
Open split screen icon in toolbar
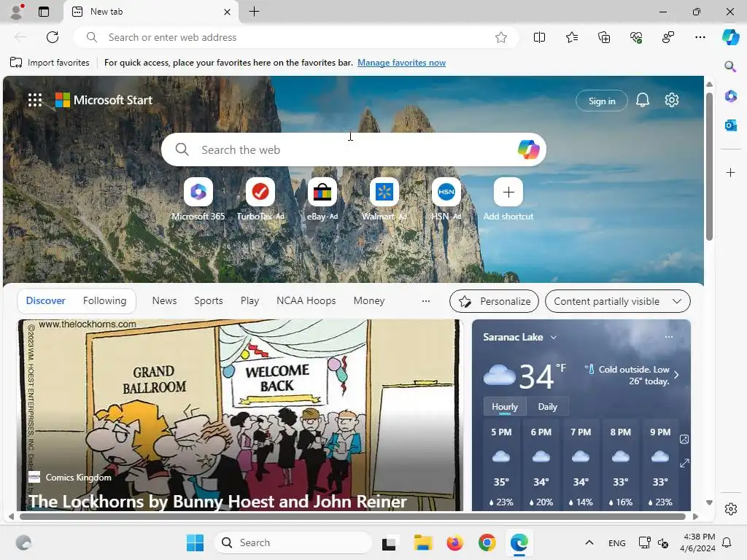[x=539, y=37]
